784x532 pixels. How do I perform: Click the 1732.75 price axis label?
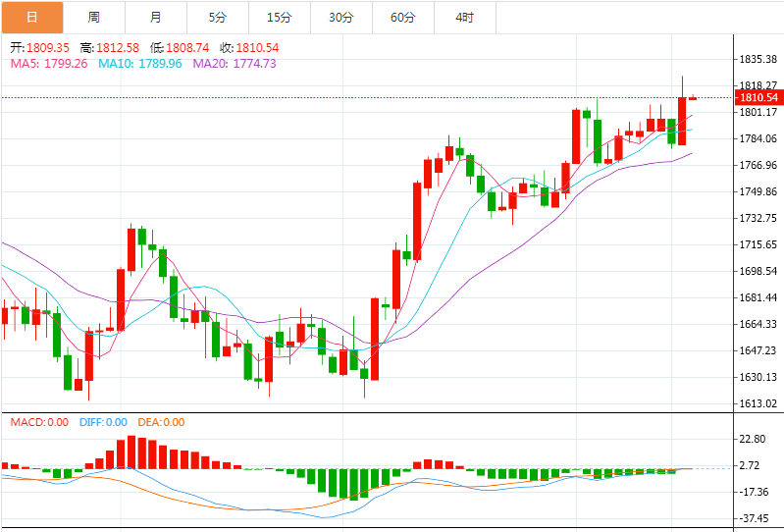click(x=758, y=218)
